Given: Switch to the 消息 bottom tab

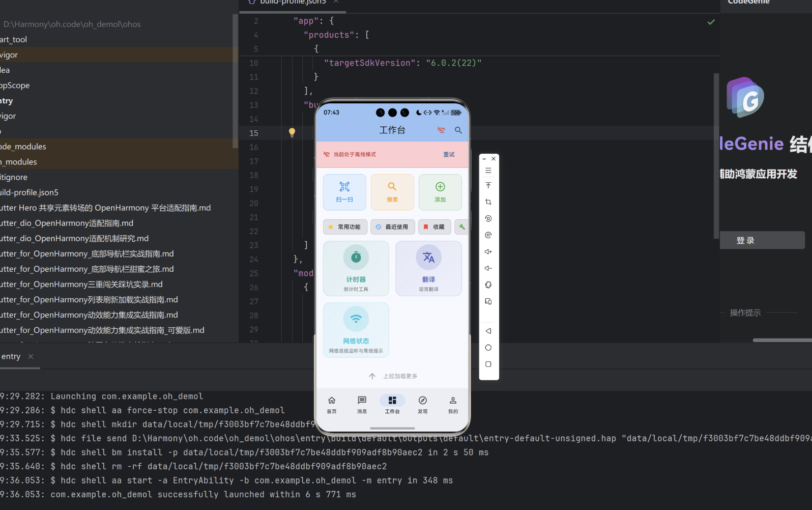Looking at the screenshot, I should [362, 405].
